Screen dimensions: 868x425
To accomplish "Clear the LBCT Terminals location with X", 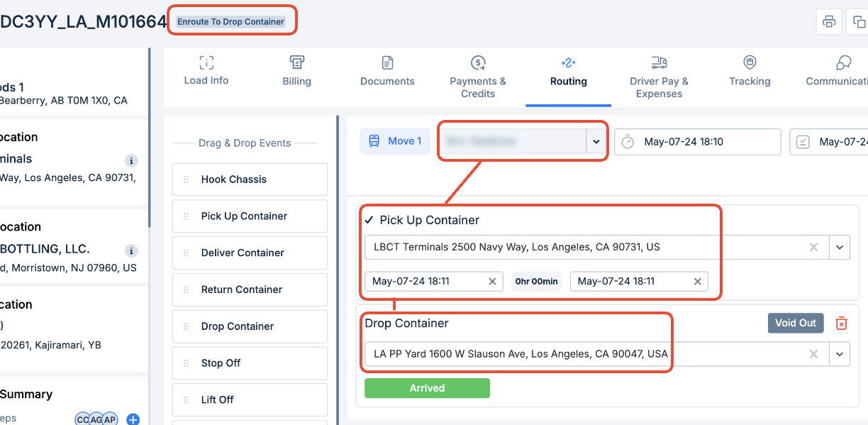I will coord(814,248).
